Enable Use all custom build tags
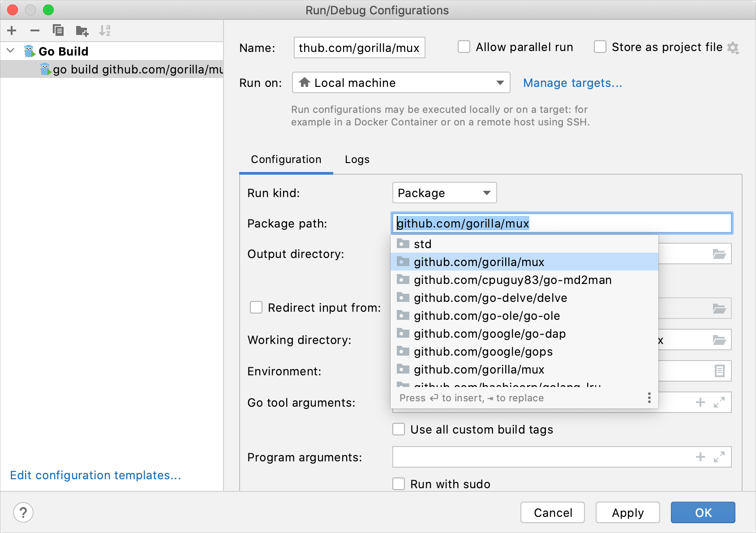 398,429
